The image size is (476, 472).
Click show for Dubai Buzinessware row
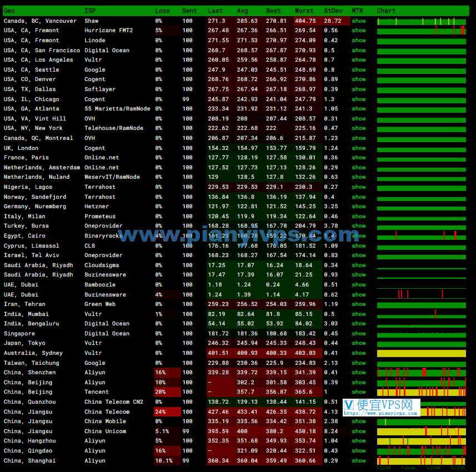[358, 295]
